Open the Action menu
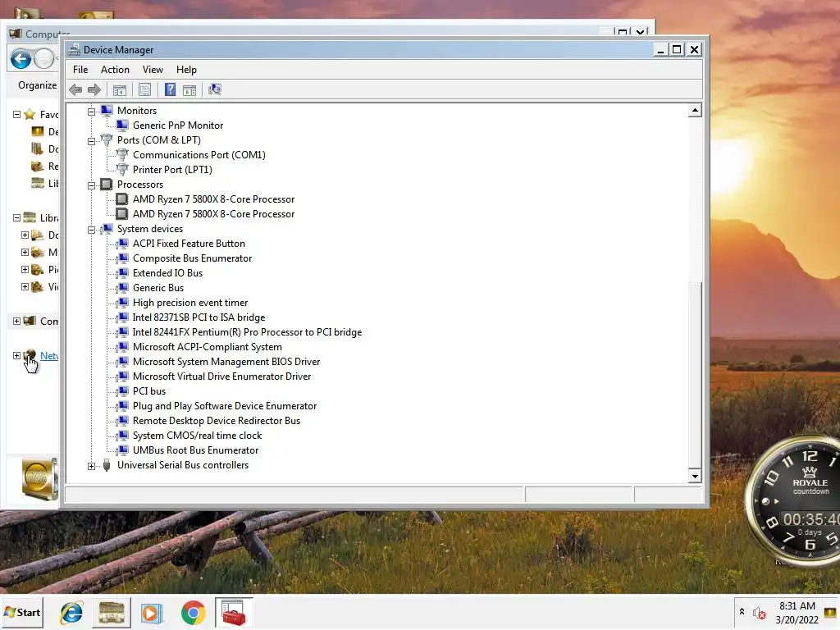The width and height of the screenshot is (840, 630). [x=115, y=70]
